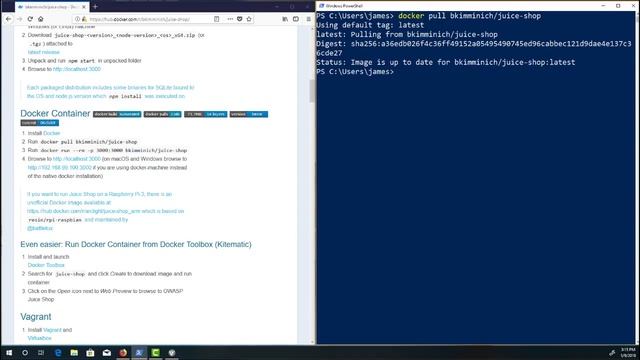Screen dimensions: 640x360
Task: Click the 'Vagrant' section heading
Action: 36,317
